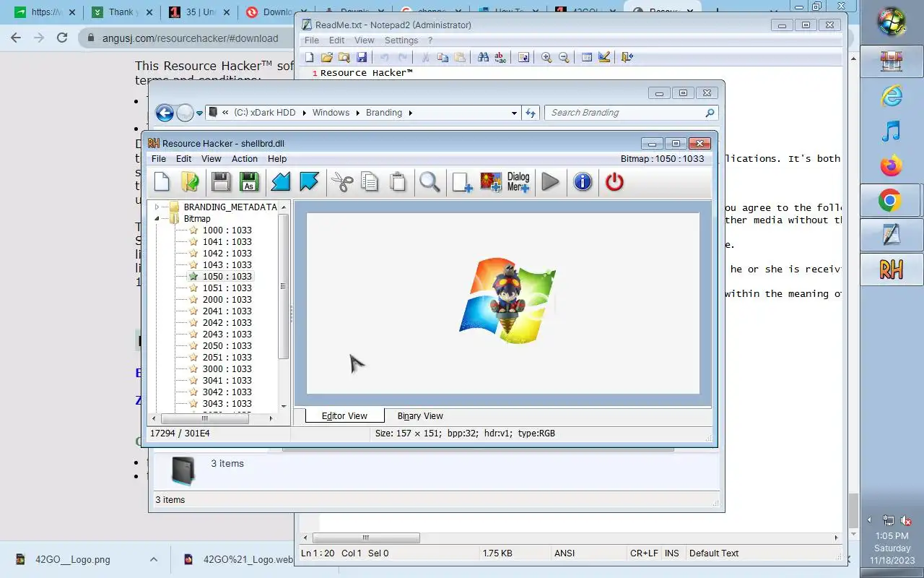Open Notepad2 File menu

click(311, 40)
